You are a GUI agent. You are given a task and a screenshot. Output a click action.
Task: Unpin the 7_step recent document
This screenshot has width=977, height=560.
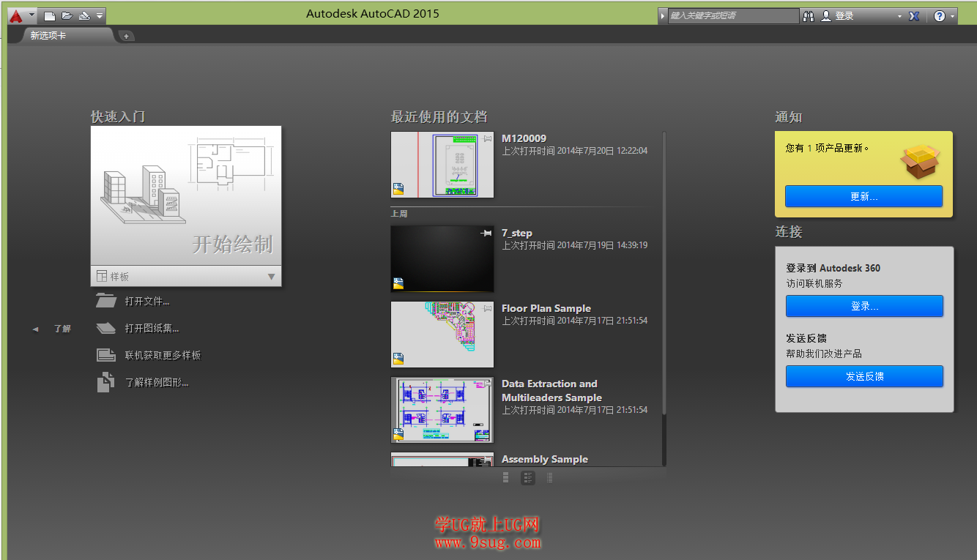point(487,233)
